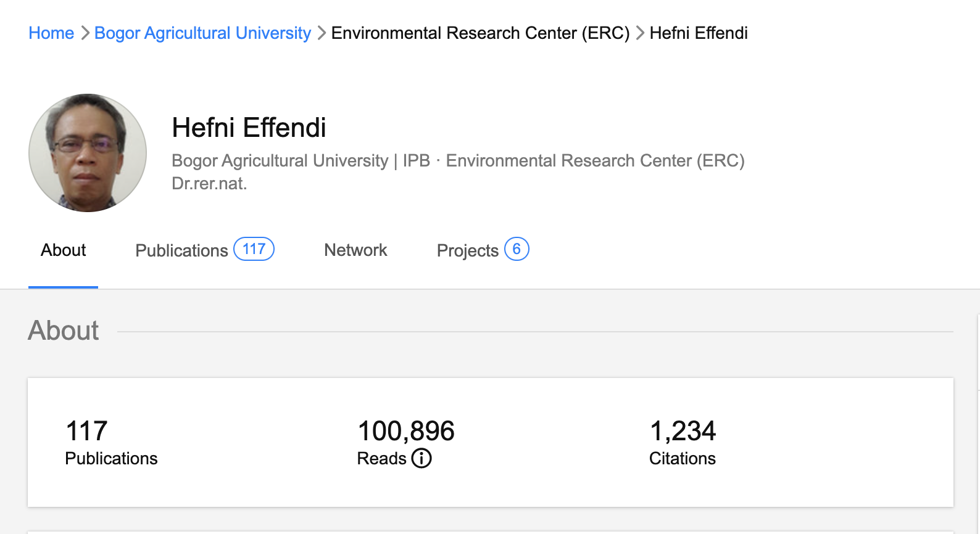980x534 pixels.
Task: Open the Network tab
Action: [x=355, y=250]
